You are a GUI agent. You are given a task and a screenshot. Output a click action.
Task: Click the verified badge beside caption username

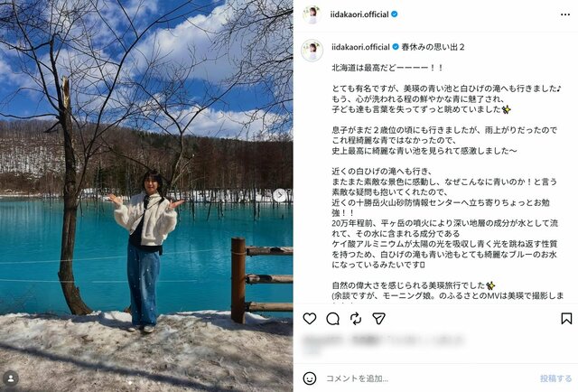point(396,47)
